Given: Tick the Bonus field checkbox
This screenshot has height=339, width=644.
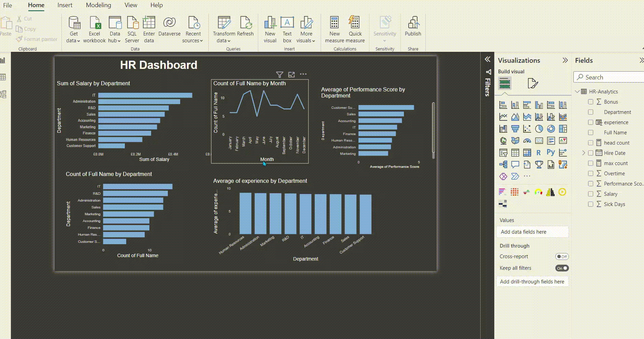Looking at the screenshot, I should (x=590, y=102).
